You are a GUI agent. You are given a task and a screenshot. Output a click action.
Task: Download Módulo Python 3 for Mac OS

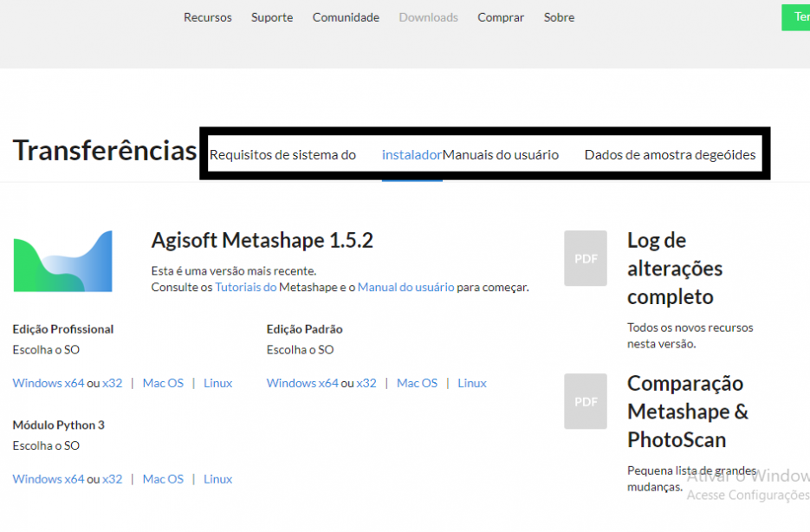pos(163,479)
